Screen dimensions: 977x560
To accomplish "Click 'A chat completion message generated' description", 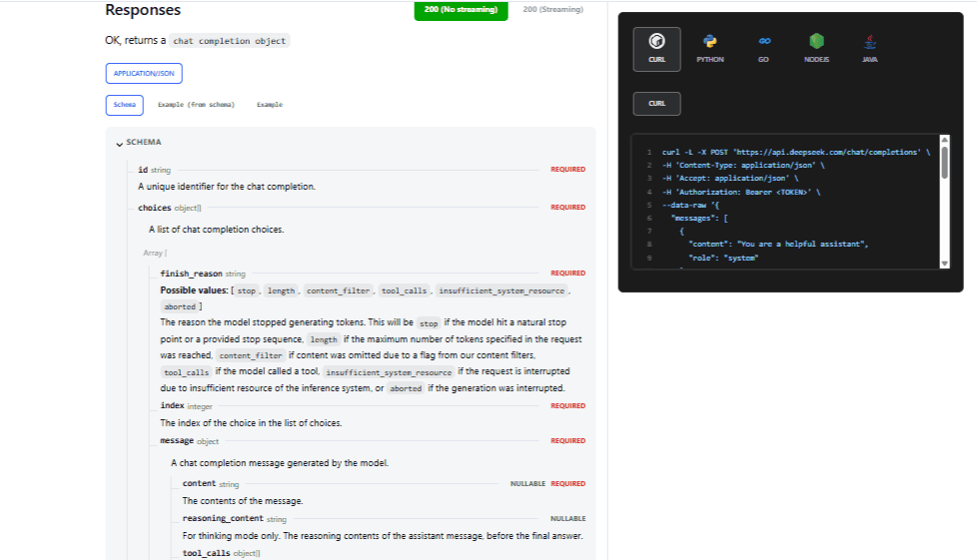I will 280,463.
